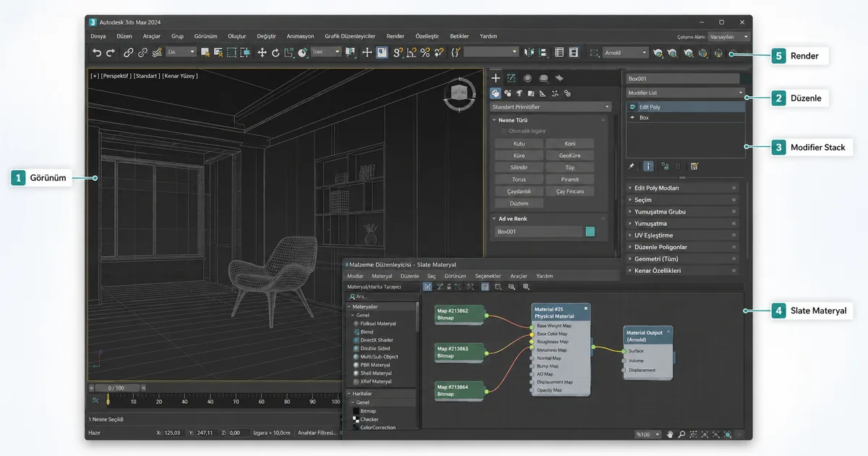Click the ViewCube in the viewport
Image resolution: width=868 pixels, height=456 pixels.
[x=460, y=94]
